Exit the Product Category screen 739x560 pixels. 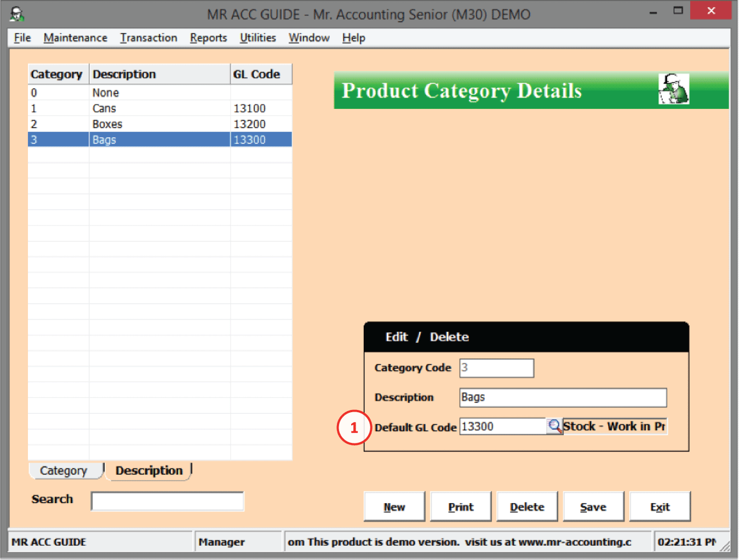[x=660, y=507]
